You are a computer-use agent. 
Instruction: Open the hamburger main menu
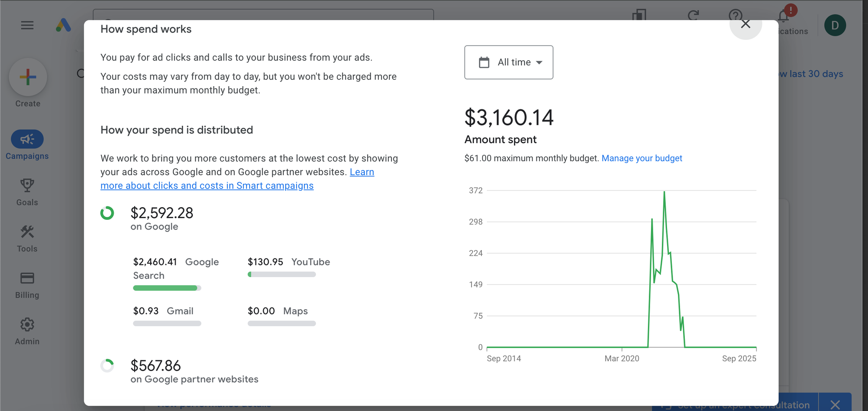[x=27, y=25]
